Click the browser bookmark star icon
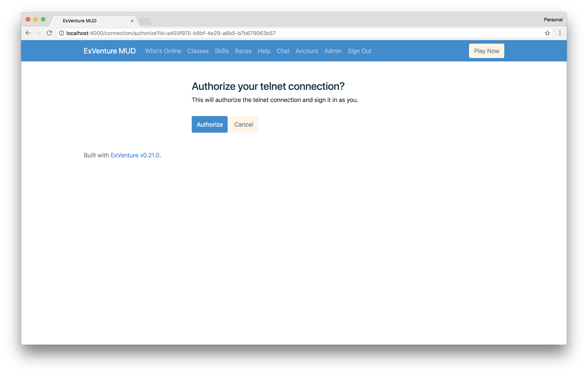The height and width of the screenshot is (375, 588). (x=547, y=33)
